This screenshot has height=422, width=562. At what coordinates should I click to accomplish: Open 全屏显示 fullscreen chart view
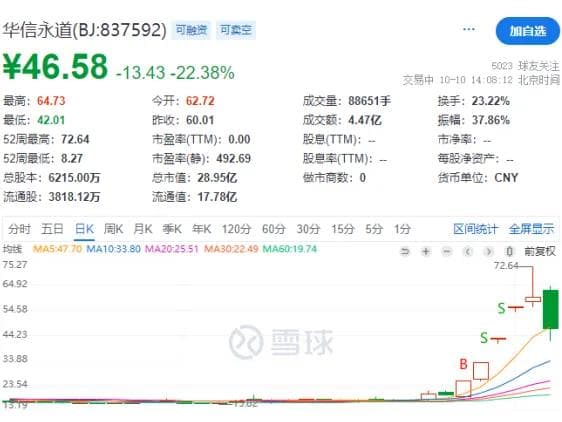531,229
